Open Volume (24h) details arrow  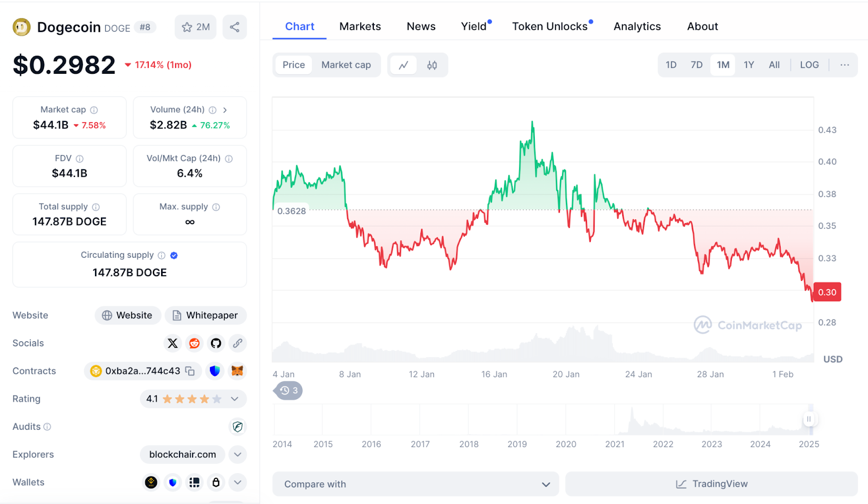225,110
